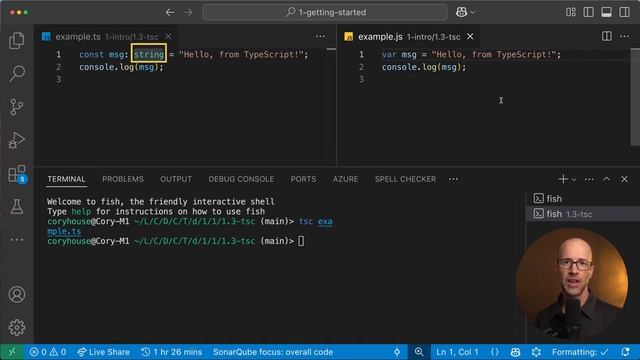This screenshot has height=360, width=640.
Task: Select the first fish terminal
Action: click(583, 199)
